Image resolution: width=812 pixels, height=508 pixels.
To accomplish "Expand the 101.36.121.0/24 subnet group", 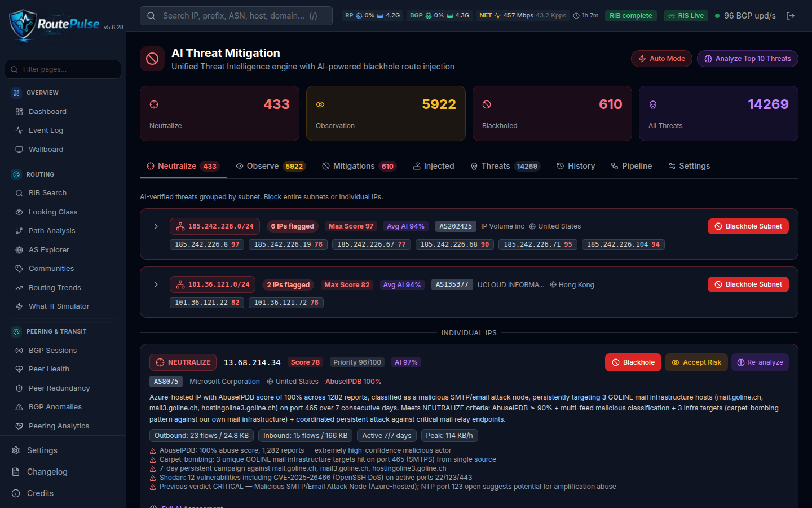I will 156,284.
